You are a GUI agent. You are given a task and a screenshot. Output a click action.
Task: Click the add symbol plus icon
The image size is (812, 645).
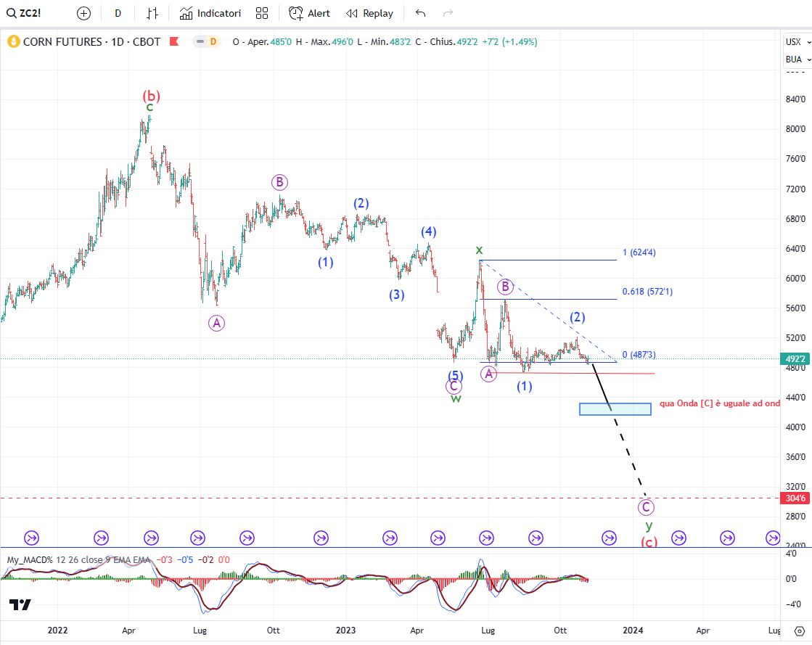[83, 14]
